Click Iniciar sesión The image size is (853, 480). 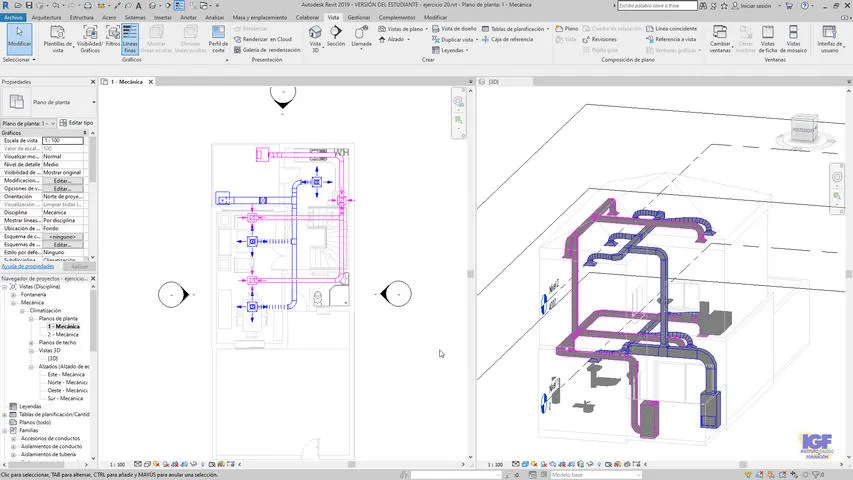pos(751,5)
